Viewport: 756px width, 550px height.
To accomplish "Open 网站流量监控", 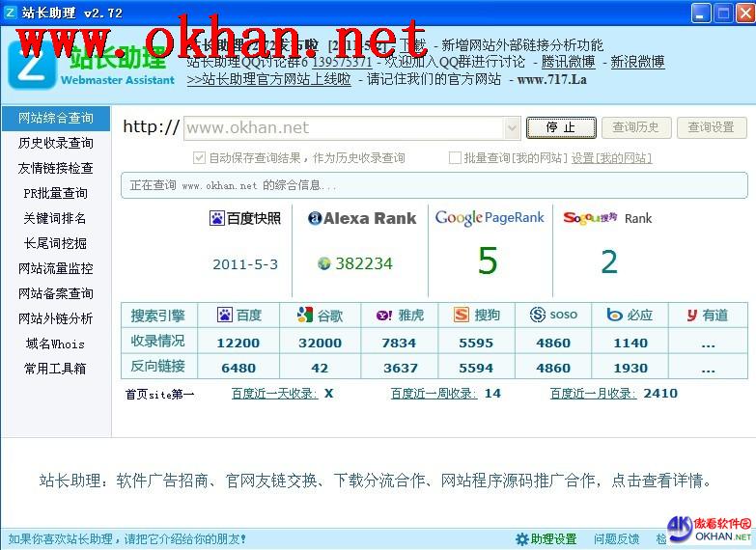I will [x=56, y=268].
